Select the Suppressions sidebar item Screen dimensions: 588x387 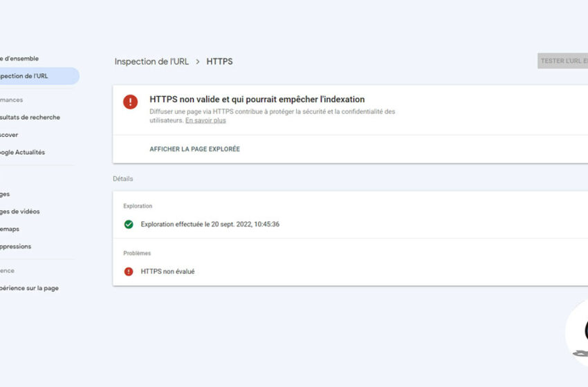17,247
